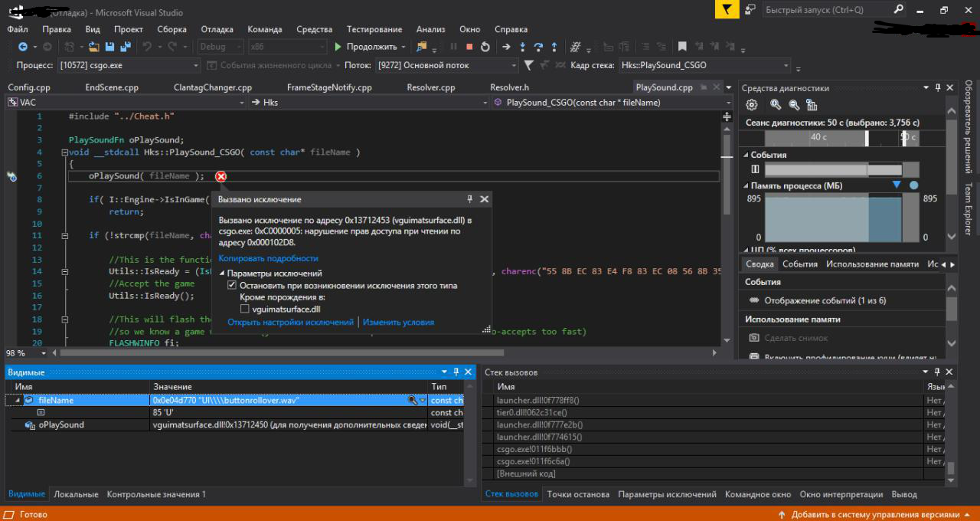Image resolution: width=980 pixels, height=521 pixels.
Task: Open diagnostics tools settings gear
Action: pyautogui.click(x=752, y=105)
